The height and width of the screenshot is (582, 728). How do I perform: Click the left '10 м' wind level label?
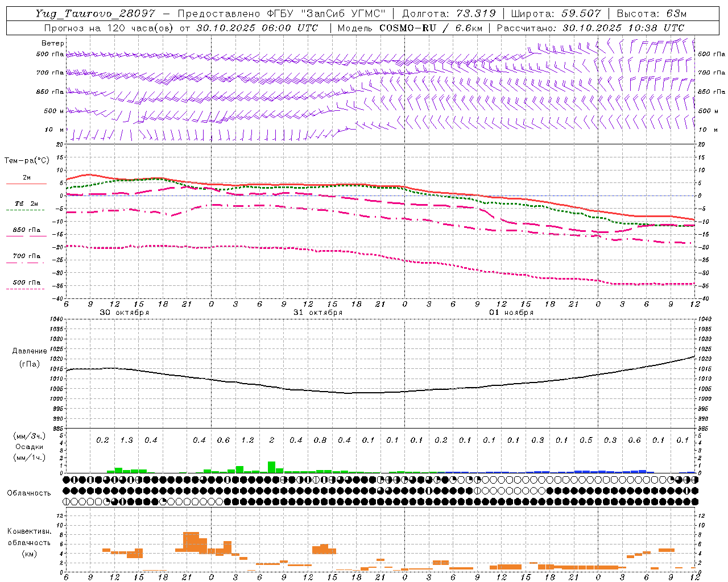(x=55, y=130)
